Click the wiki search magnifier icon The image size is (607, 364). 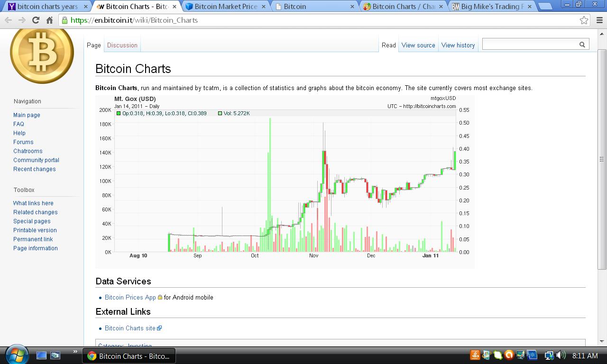pos(582,45)
